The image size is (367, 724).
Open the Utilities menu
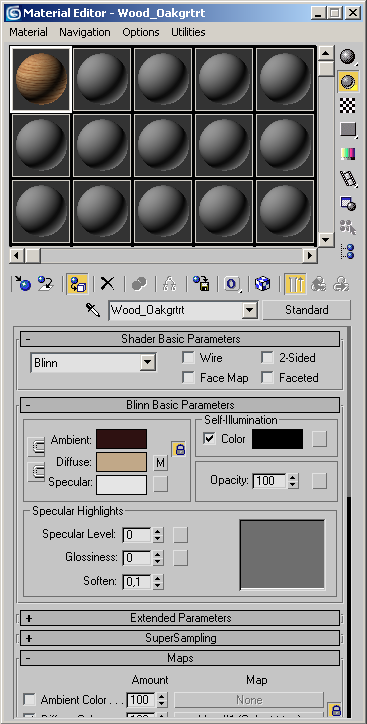point(188,32)
